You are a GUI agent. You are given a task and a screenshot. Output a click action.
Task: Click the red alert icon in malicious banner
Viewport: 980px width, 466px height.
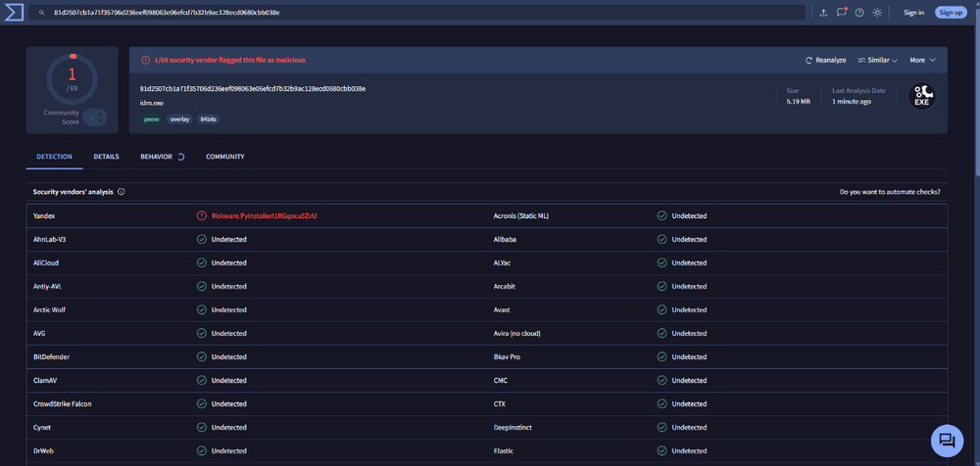point(145,60)
